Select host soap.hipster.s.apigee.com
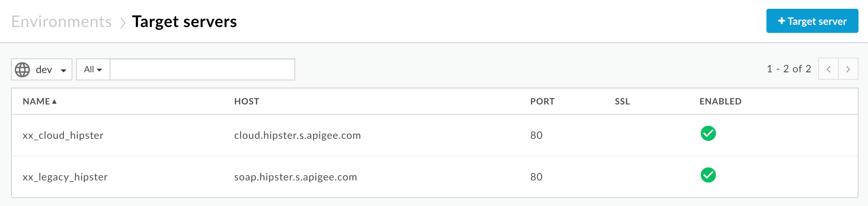The image size is (868, 206). pos(296,177)
